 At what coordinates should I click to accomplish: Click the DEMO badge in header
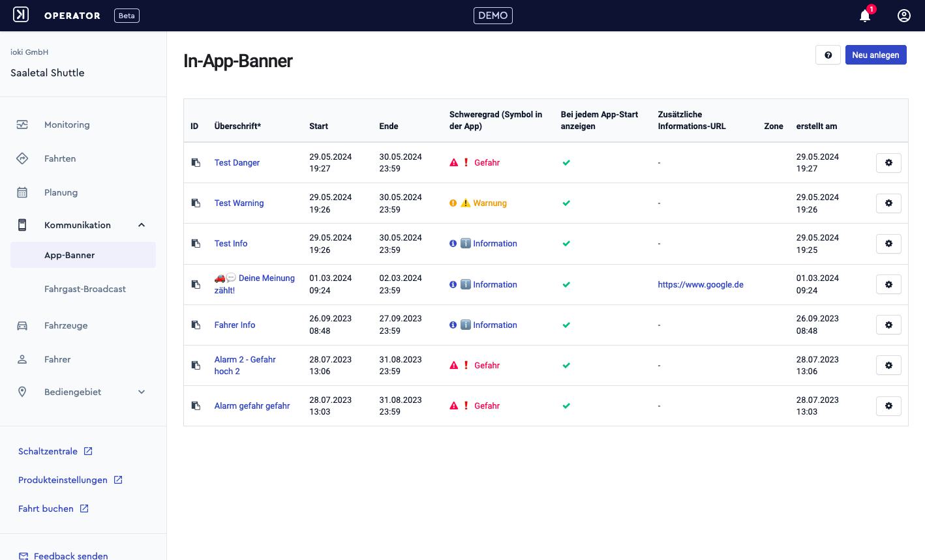click(493, 16)
